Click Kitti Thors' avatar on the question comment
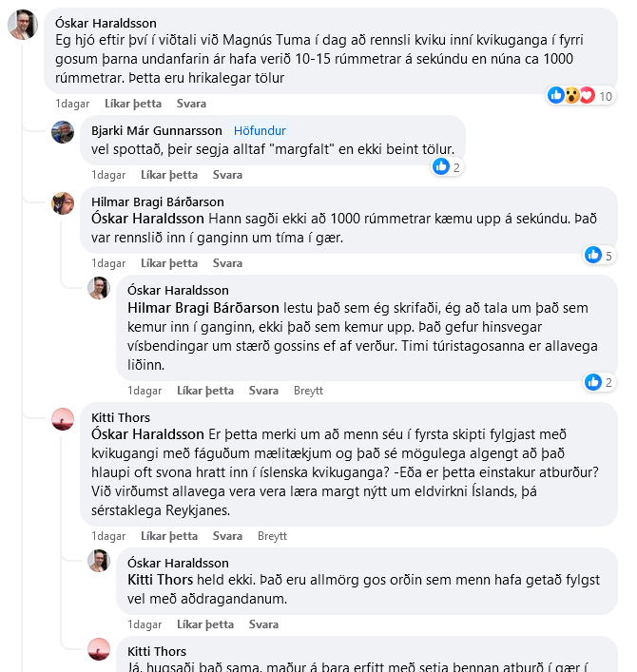The image size is (637, 672). 63,419
